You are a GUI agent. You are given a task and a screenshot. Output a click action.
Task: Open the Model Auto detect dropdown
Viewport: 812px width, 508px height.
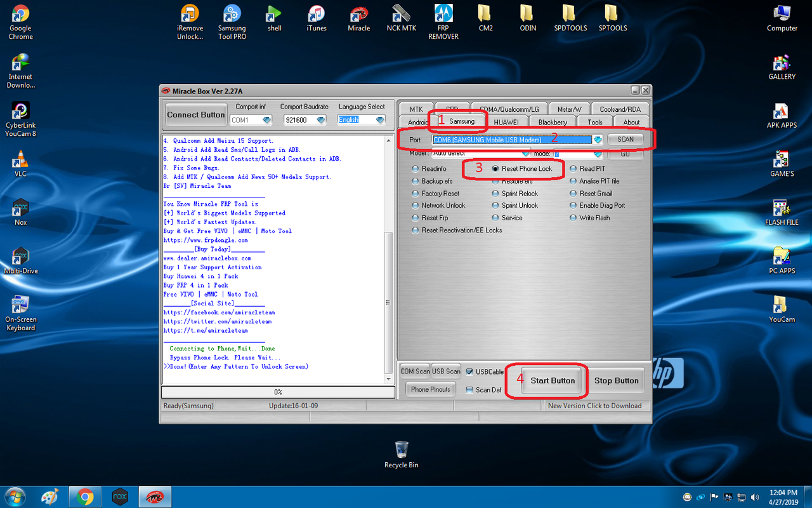point(525,154)
